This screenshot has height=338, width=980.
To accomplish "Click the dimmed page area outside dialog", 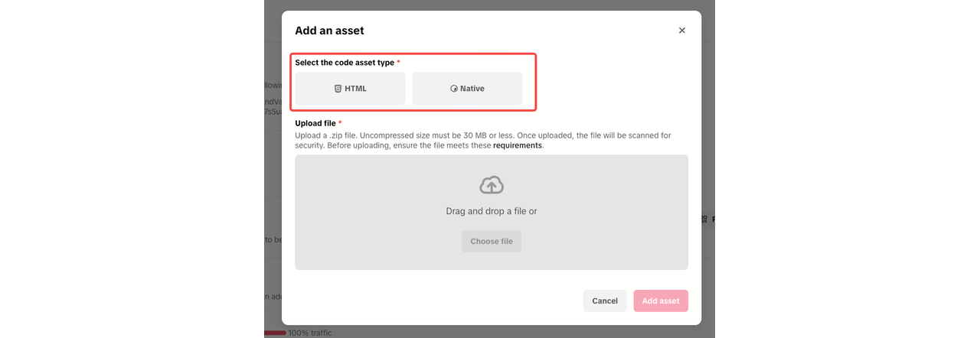I will tap(842, 168).
